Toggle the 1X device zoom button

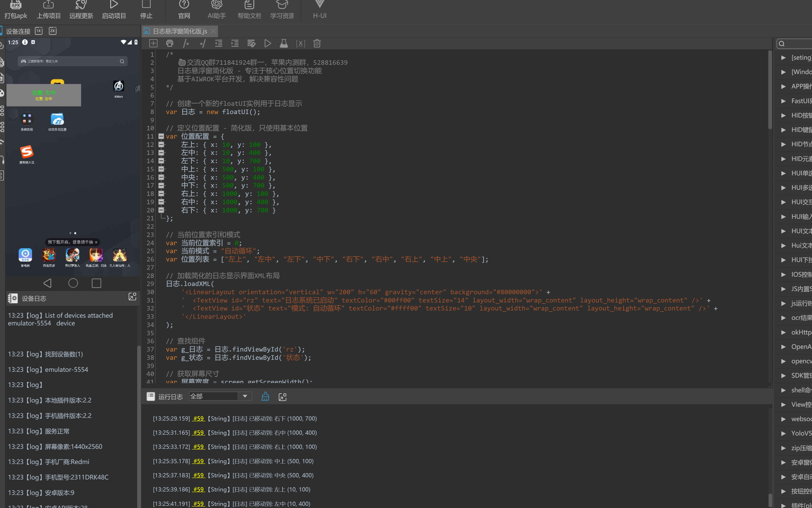(39, 31)
